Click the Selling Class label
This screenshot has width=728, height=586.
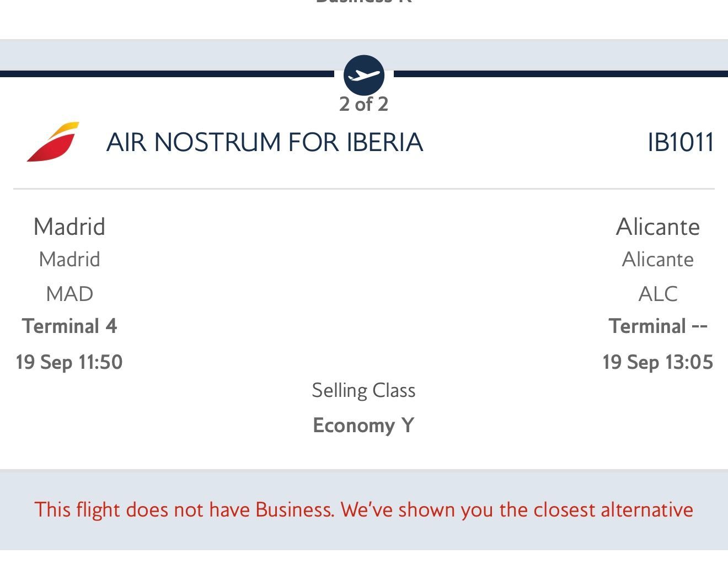point(364,390)
